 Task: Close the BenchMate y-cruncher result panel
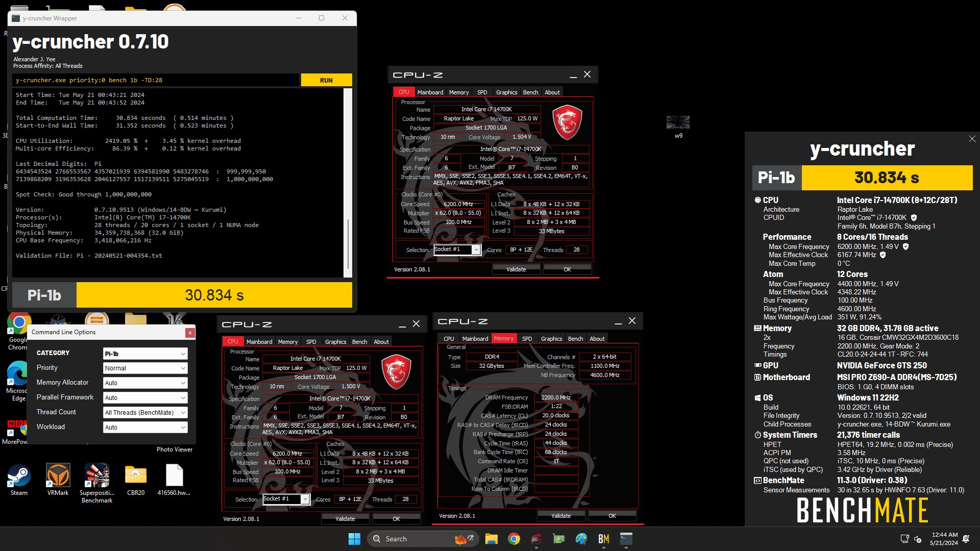pos(972,139)
